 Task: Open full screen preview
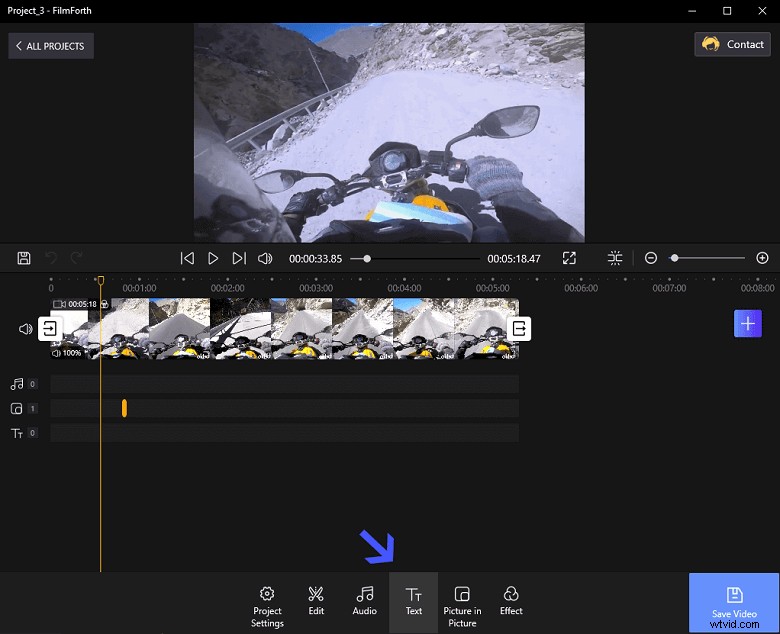pyautogui.click(x=569, y=258)
